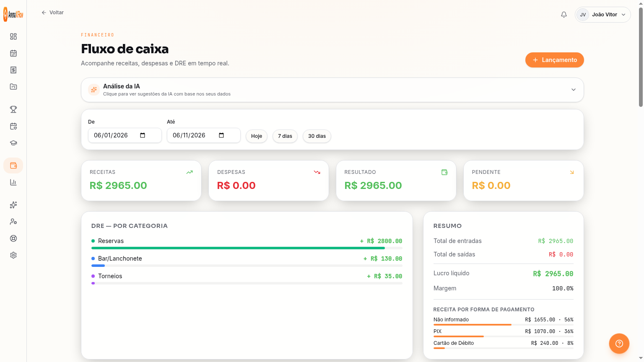Click the page vertical scrollbar
Image resolution: width=644 pixels, height=362 pixels.
(x=641, y=57)
